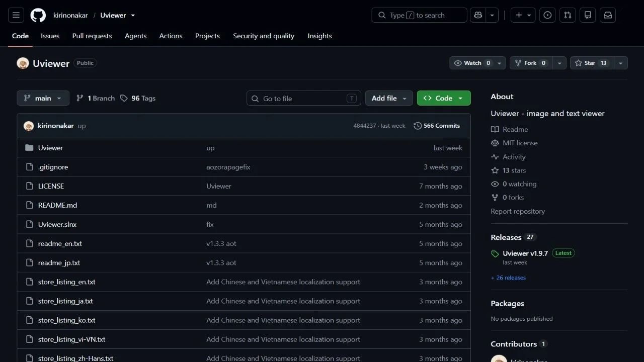This screenshot has height=362, width=644.
Task: Open the store_listing_vi-VN.txt file
Action: (x=72, y=339)
